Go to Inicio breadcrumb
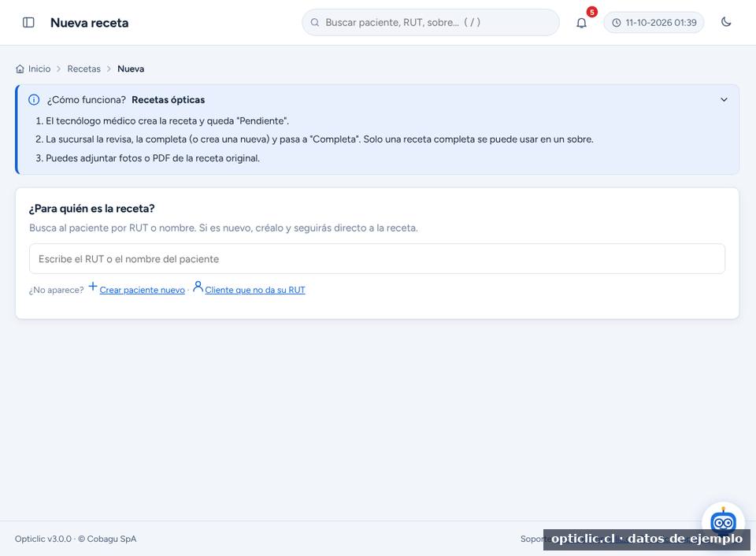 [39, 69]
